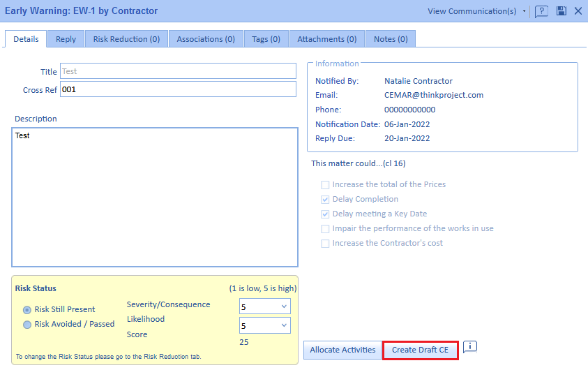This screenshot has height=370, width=588.
Task: Click into the Cross Ref field
Action: 178,89
